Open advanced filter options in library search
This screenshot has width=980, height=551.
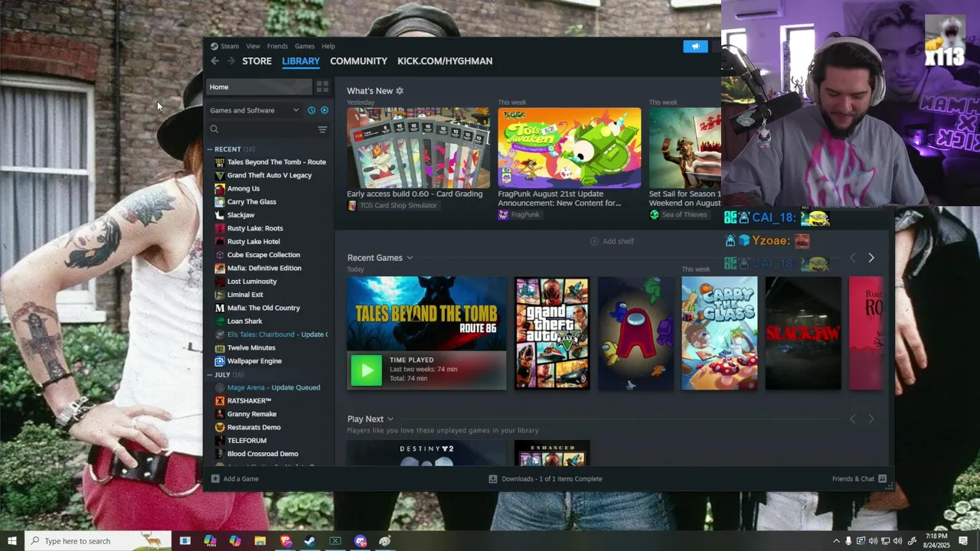point(322,129)
